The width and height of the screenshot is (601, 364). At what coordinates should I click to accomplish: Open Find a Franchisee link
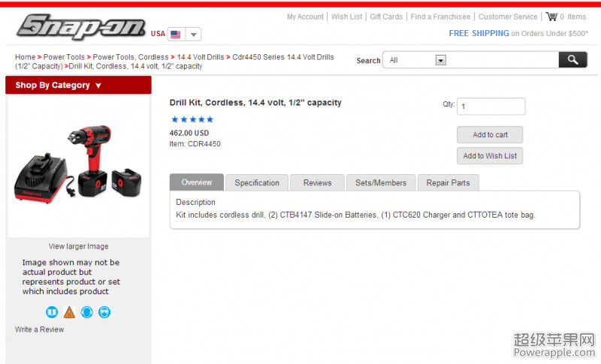[x=440, y=17]
